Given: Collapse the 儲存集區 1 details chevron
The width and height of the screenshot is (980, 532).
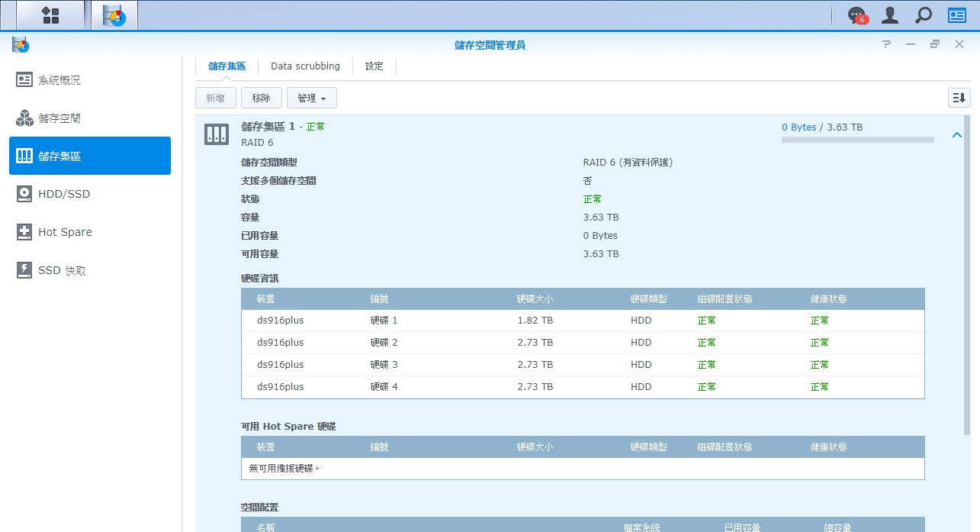Looking at the screenshot, I should click(956, 135).
